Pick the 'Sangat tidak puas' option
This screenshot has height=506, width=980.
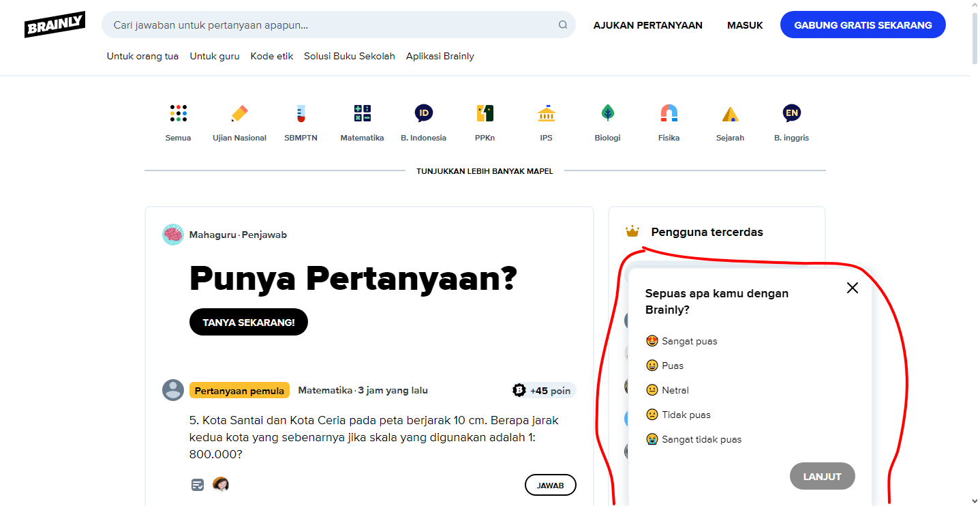[694, 439]
